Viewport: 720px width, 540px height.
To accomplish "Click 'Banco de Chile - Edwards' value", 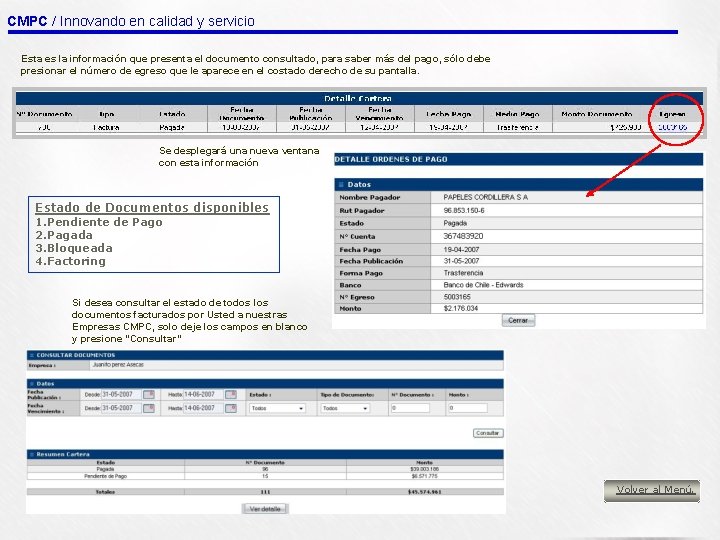I will [483, 285].
